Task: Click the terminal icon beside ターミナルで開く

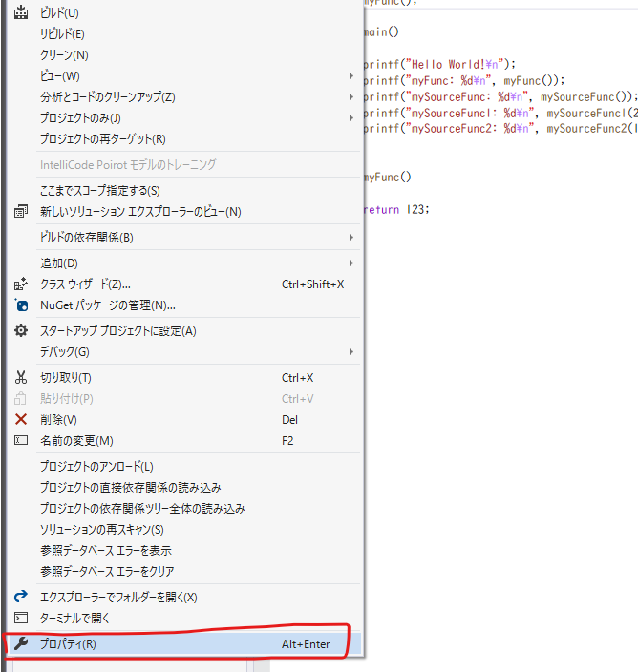Action: coord(21,618)
